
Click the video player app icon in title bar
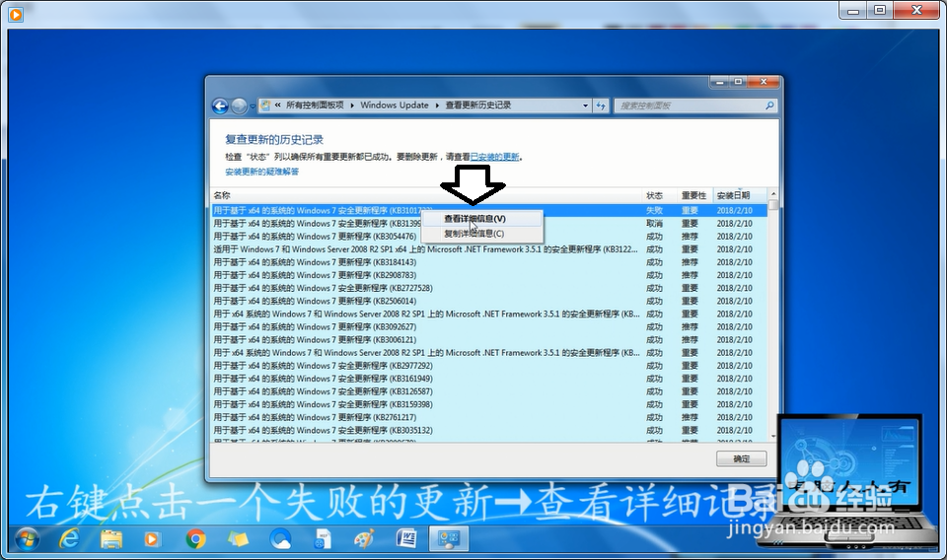pos(16,13)
